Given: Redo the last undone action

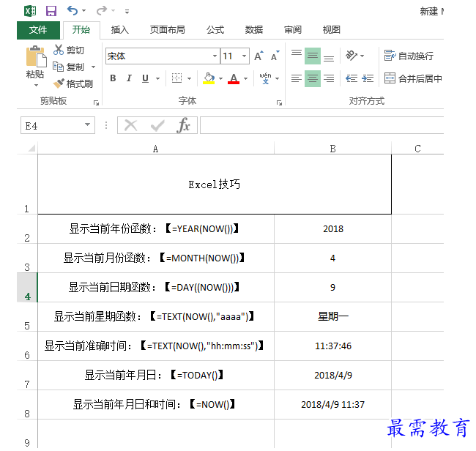Looking at the screenshot, I should coord(101,11).
